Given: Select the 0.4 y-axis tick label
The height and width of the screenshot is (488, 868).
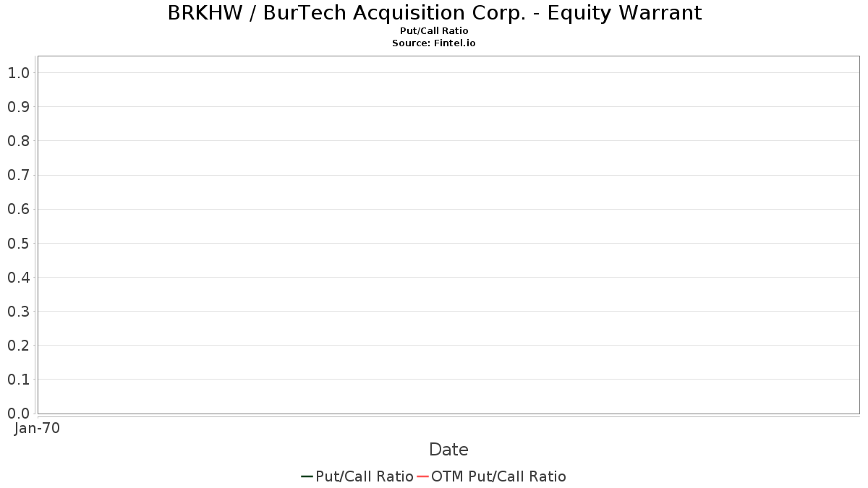Looking at the screenshot, I should (18, 278).
